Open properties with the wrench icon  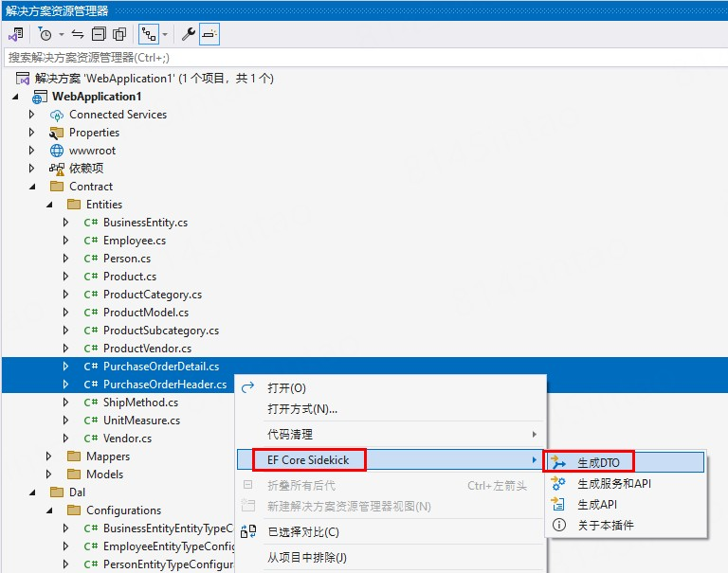[189, 34]
